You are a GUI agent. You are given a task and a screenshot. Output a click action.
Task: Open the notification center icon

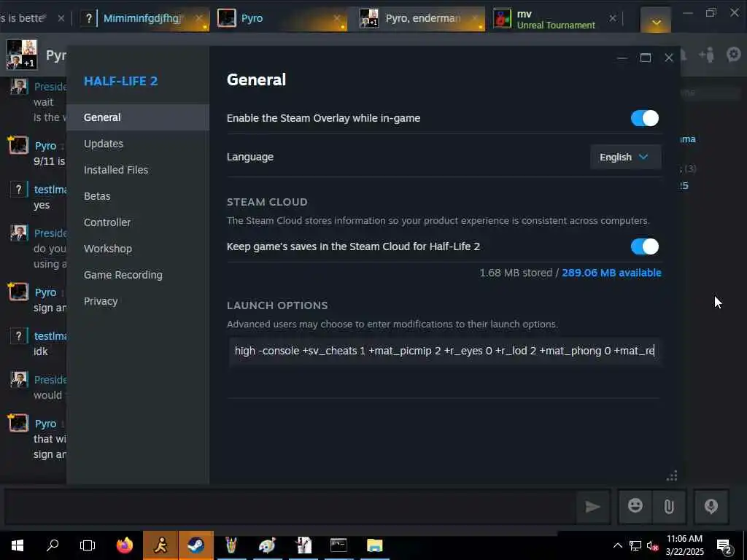[x=724, y=546]
